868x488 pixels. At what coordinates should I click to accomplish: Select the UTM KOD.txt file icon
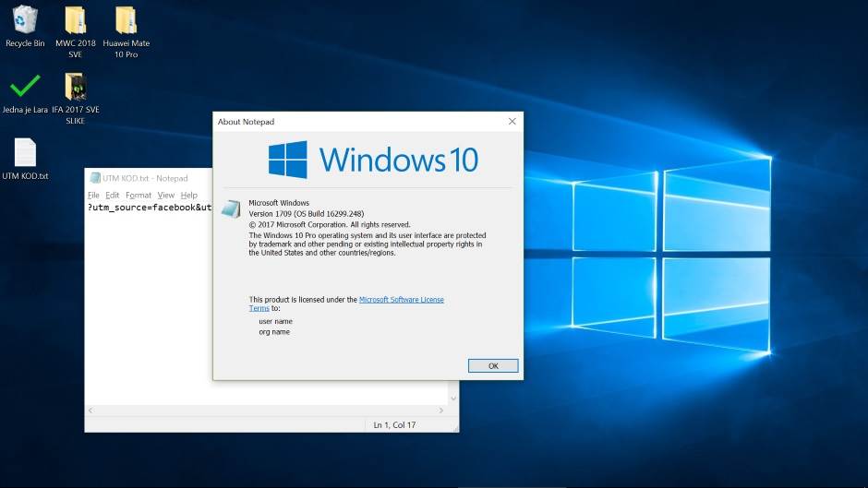[25, 153]
